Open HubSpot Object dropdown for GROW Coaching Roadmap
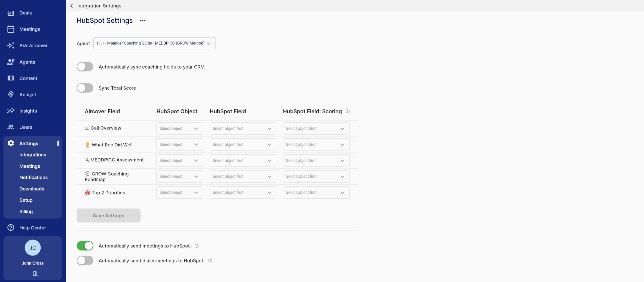This screenshot has width=644, height=282. coord(180,176)
